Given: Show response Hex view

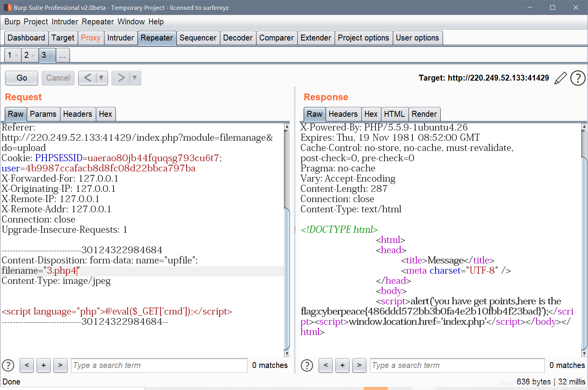Looking at the screenshot, I should coord(371,114).
